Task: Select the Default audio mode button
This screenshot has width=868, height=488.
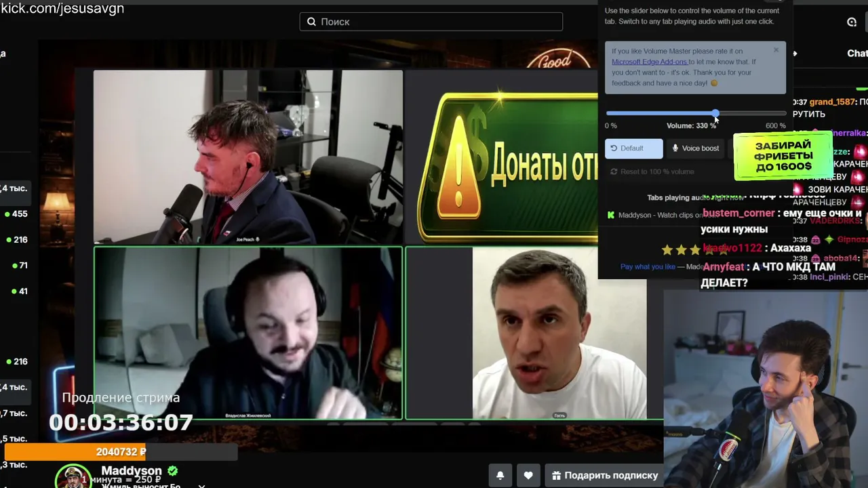Action: point(633,148)
